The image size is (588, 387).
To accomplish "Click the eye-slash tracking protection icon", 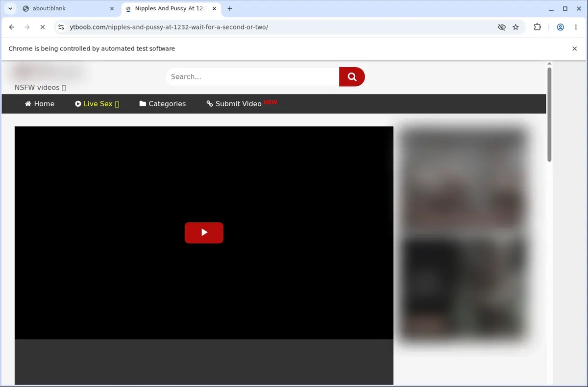I will coord(501,27).
